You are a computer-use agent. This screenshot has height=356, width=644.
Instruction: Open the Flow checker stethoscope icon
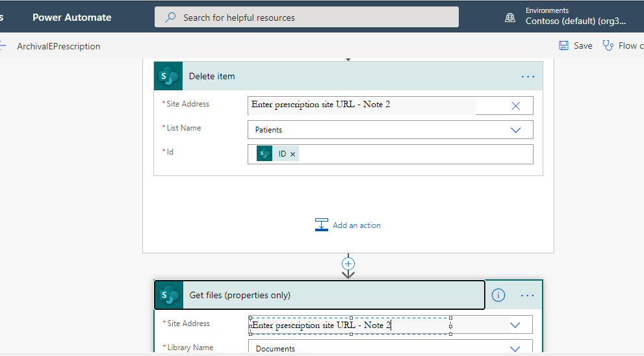coord(608,45)
